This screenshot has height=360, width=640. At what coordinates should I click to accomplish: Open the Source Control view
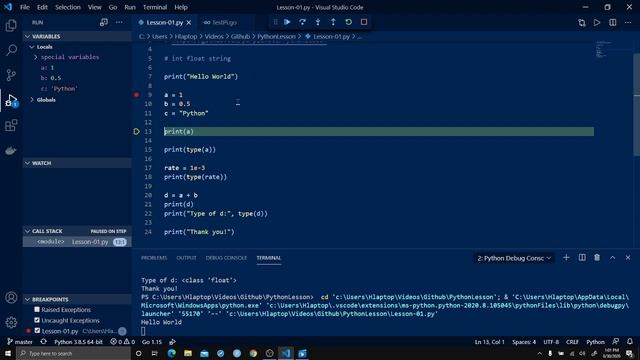(11, 75)
